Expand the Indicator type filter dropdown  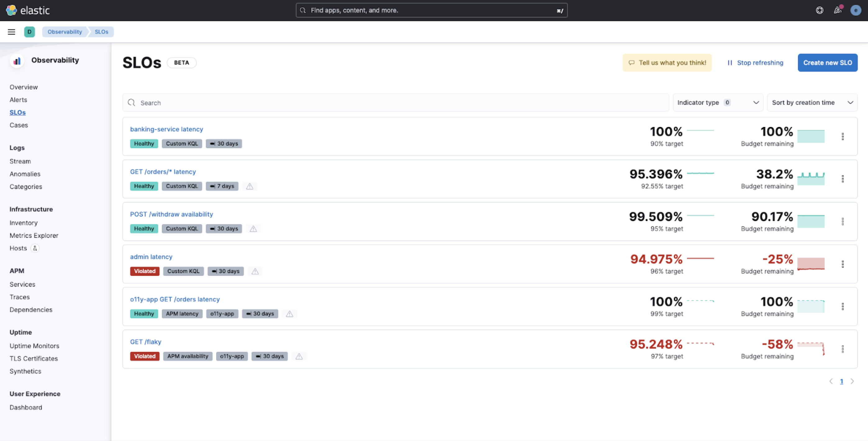[718, 102]
